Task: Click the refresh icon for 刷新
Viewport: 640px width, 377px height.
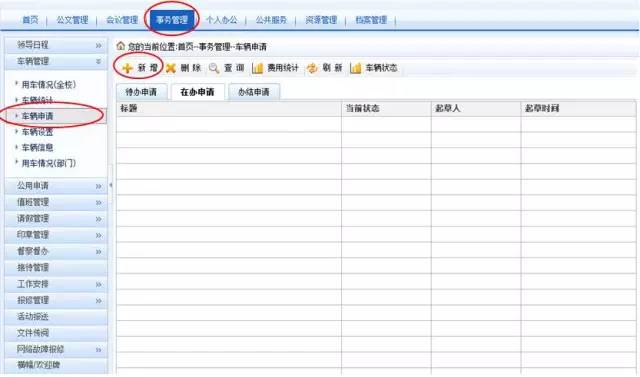Action: click(x=312, y=68)
